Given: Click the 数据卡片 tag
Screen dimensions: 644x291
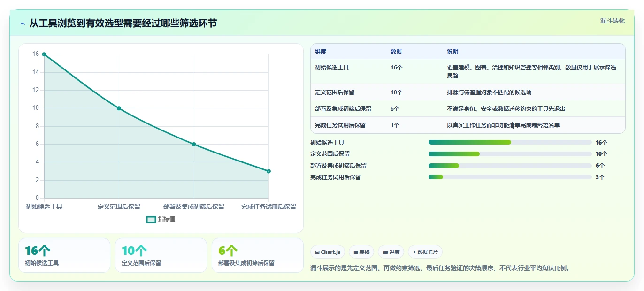Looking at the screenshot, I should (425, 252).
